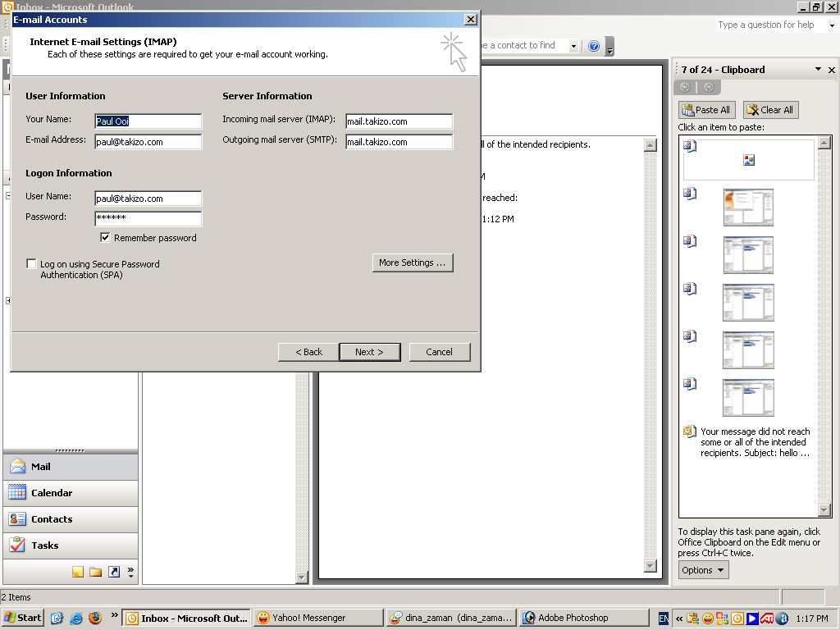Switch to Adobe Photoshop taskbar window
840x630 pixels.
click(584, 619)
